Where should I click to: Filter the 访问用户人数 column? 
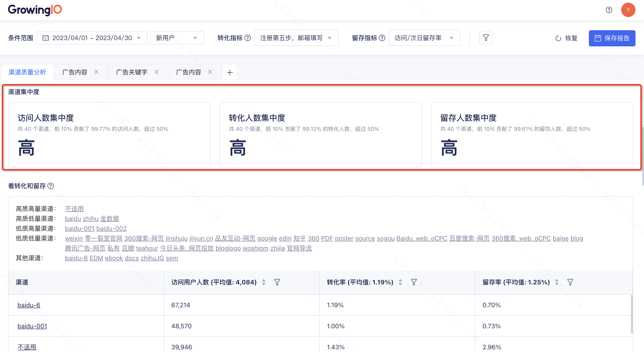pos(277,282)
